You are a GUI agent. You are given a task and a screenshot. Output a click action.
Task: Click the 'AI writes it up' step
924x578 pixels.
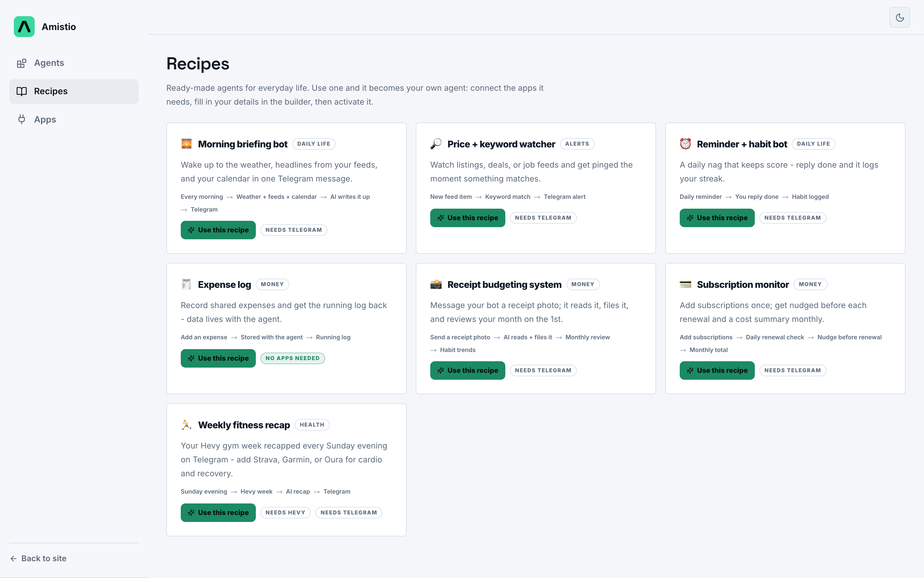tap(350, 197)
